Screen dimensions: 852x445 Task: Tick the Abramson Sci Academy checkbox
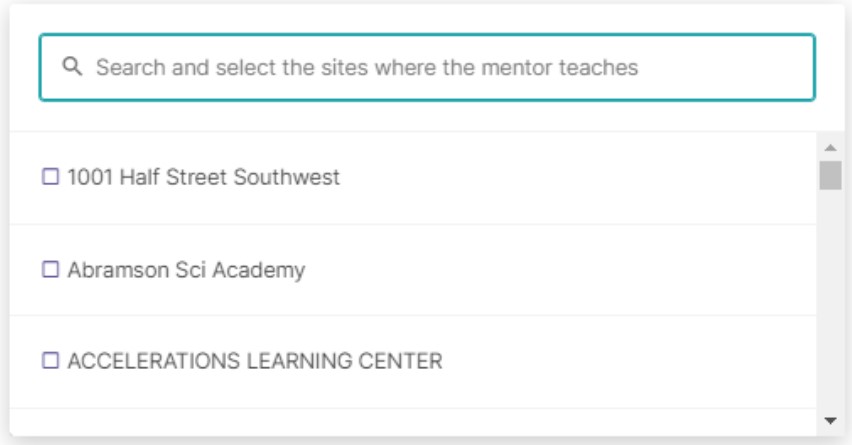click(51, 269)
